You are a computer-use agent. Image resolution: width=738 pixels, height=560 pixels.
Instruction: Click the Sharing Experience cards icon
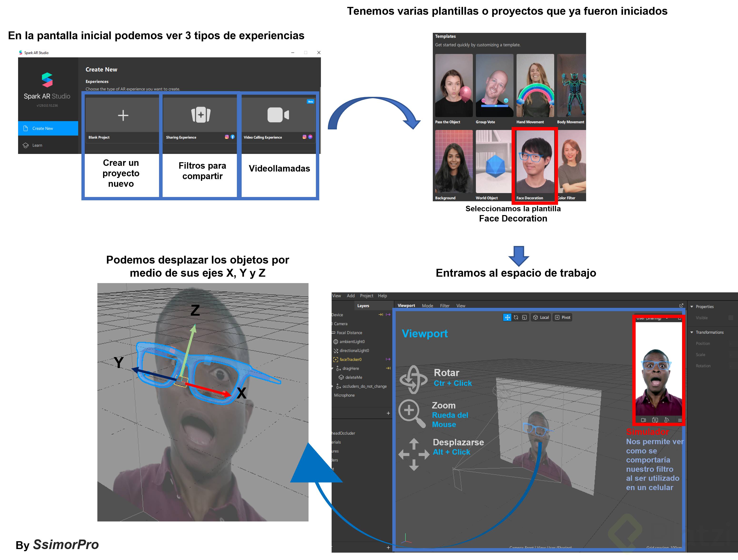coord(201,115)
